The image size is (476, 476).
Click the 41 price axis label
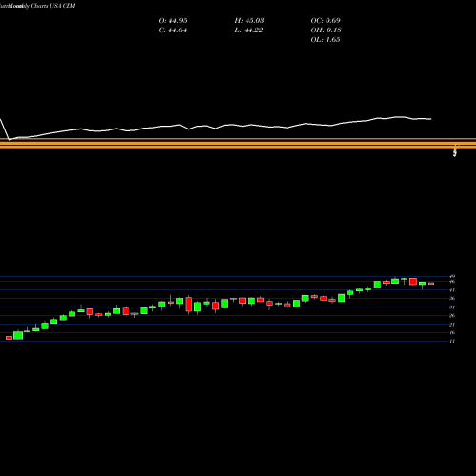[x=452, y=290]
